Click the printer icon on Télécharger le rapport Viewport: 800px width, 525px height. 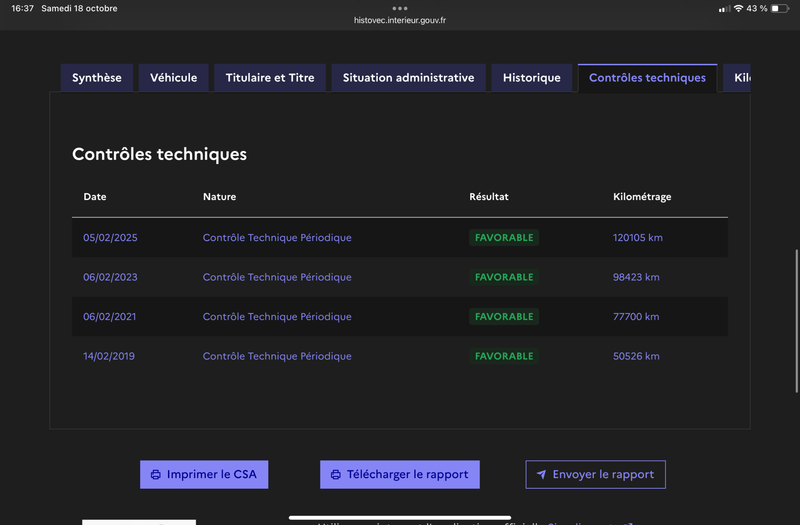336,475
